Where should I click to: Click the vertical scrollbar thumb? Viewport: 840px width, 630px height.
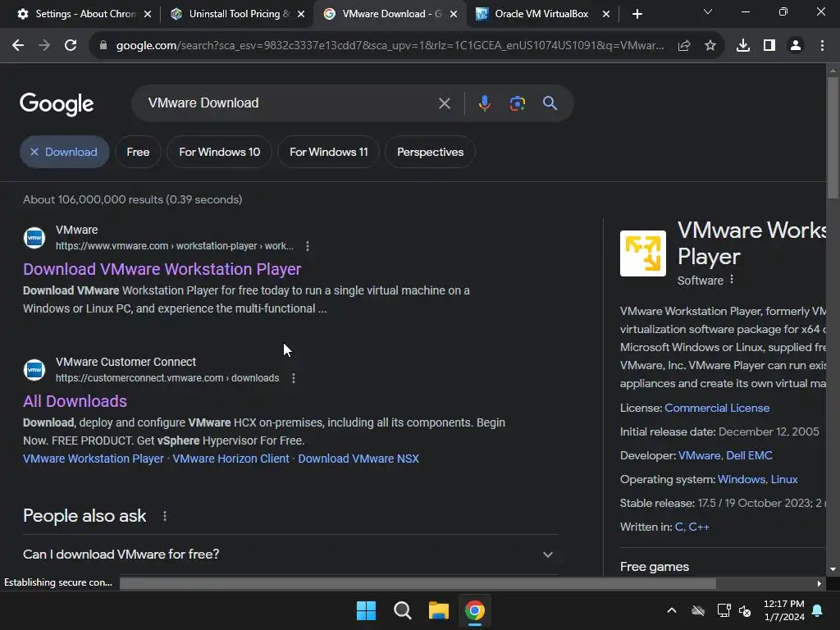(833, 138)
